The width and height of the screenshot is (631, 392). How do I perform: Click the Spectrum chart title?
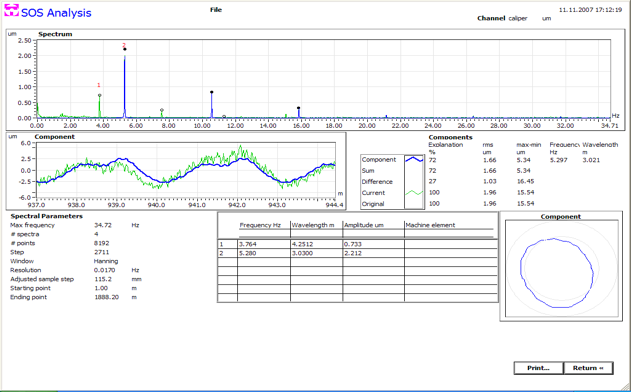(55, 34)
